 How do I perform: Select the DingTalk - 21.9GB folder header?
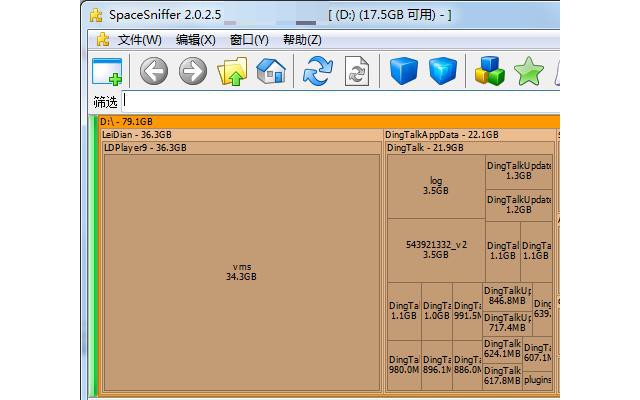point(470,148)
